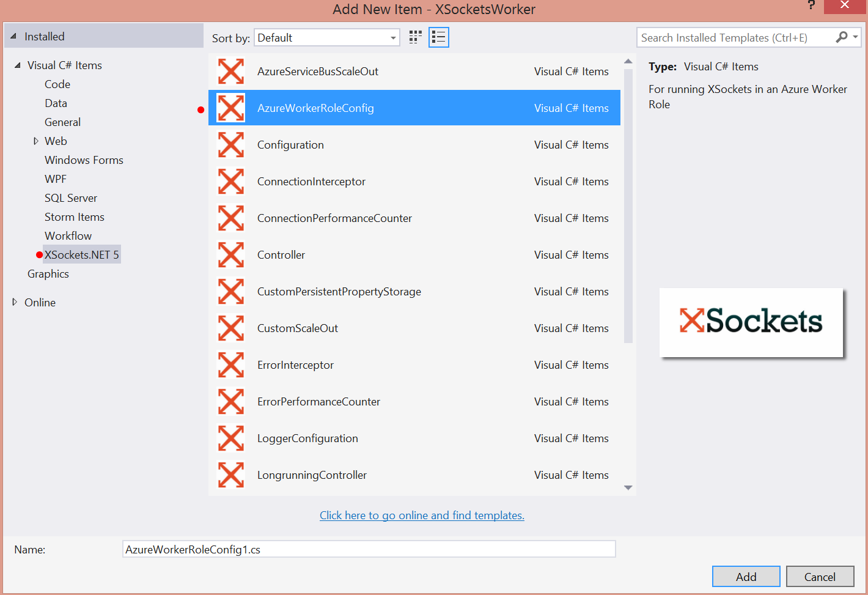Select the AzureServiceBusScaleOut template name

[x=318, y=72]
